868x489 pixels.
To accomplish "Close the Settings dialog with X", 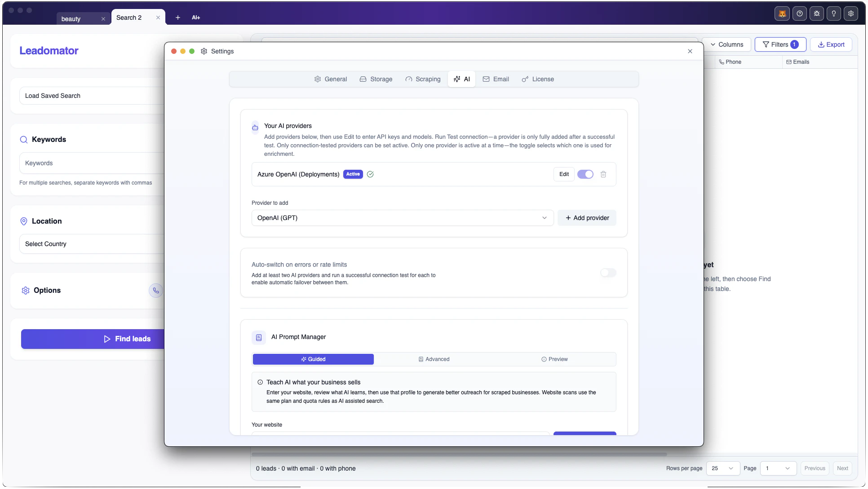I will click(x=690, y=51).
